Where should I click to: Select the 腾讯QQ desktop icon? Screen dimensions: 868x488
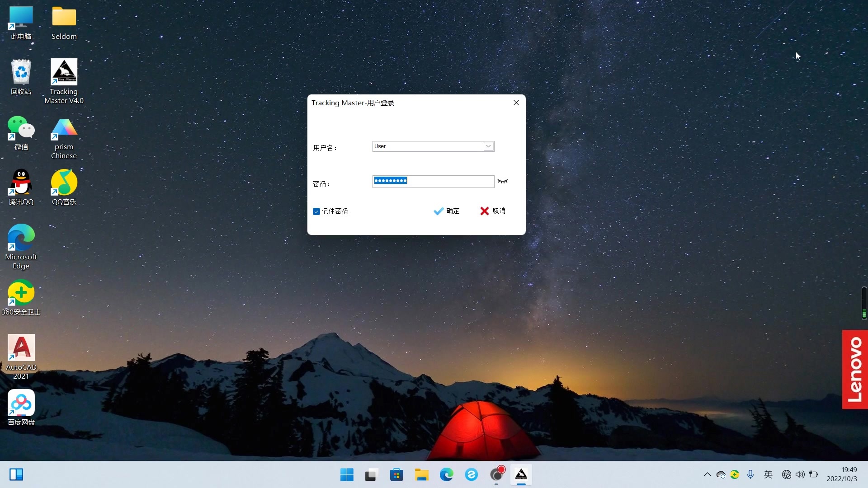click(x=21, y=187)
